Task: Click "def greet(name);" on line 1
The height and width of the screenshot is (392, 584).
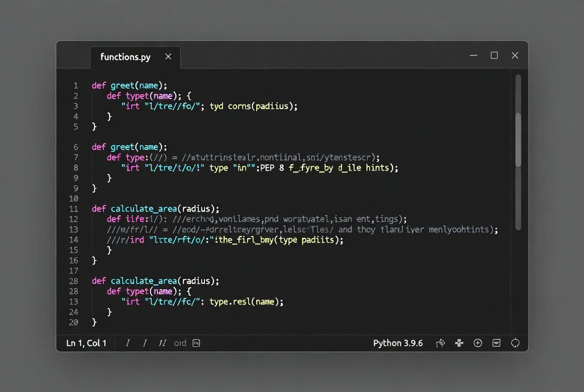Action: point(129,85)
